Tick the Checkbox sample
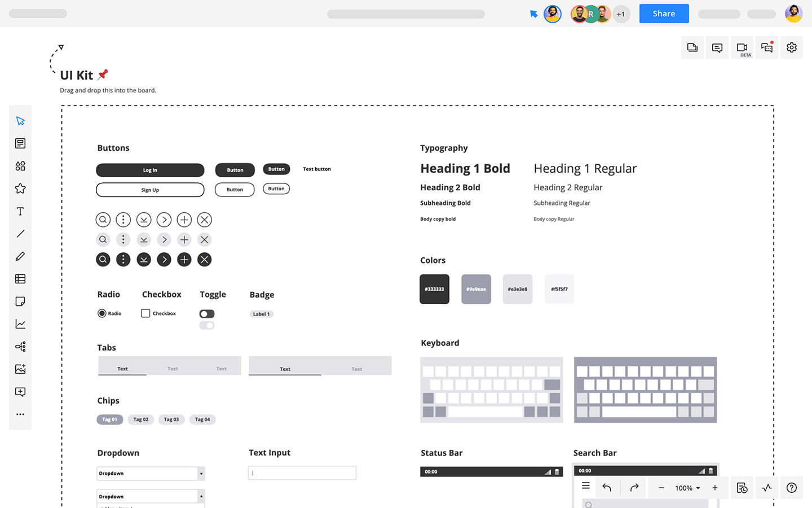This screenshot has width=812, height=508. (145, 313)
